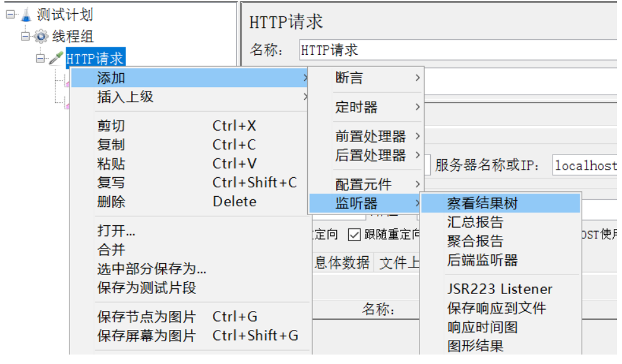Switch to the 消息体数据 tab
This screenshot has width=622, height=364.
[x=343, y=262]
